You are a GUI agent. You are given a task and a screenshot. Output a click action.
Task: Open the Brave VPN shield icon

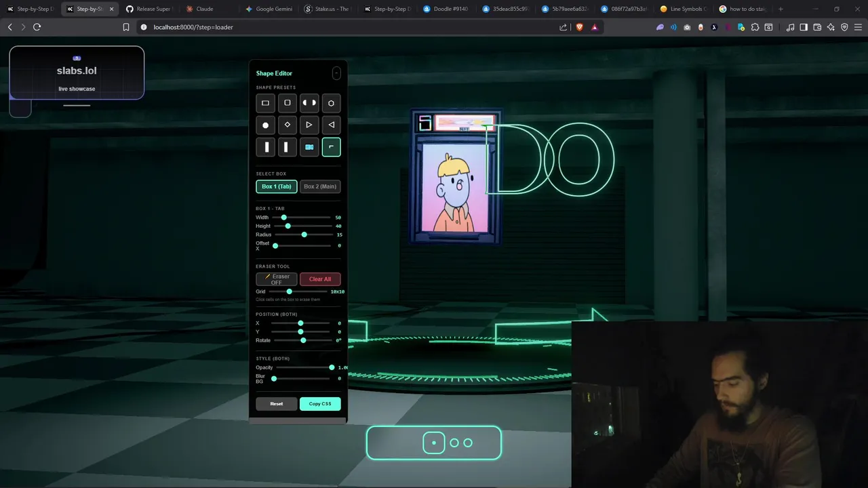[x=844, y=27]
